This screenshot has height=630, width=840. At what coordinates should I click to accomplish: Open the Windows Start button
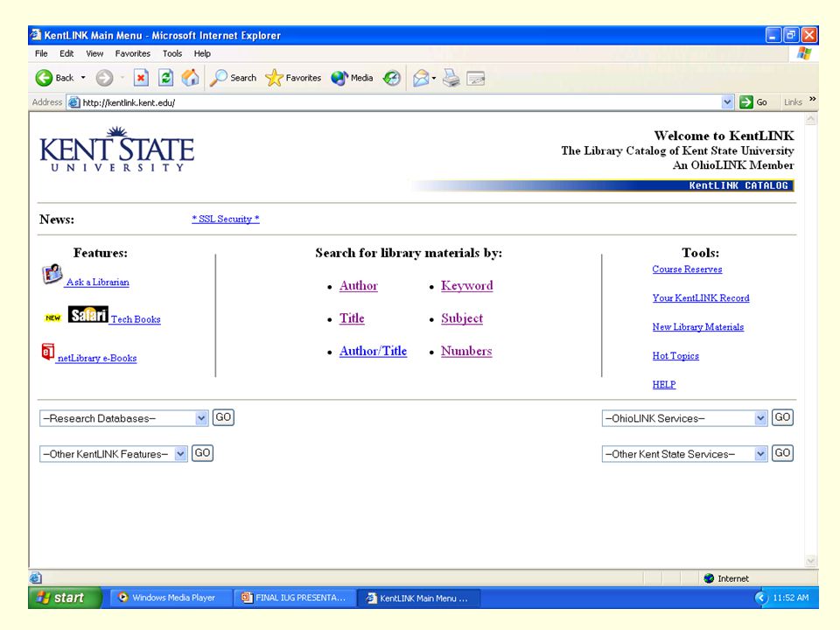65,598
